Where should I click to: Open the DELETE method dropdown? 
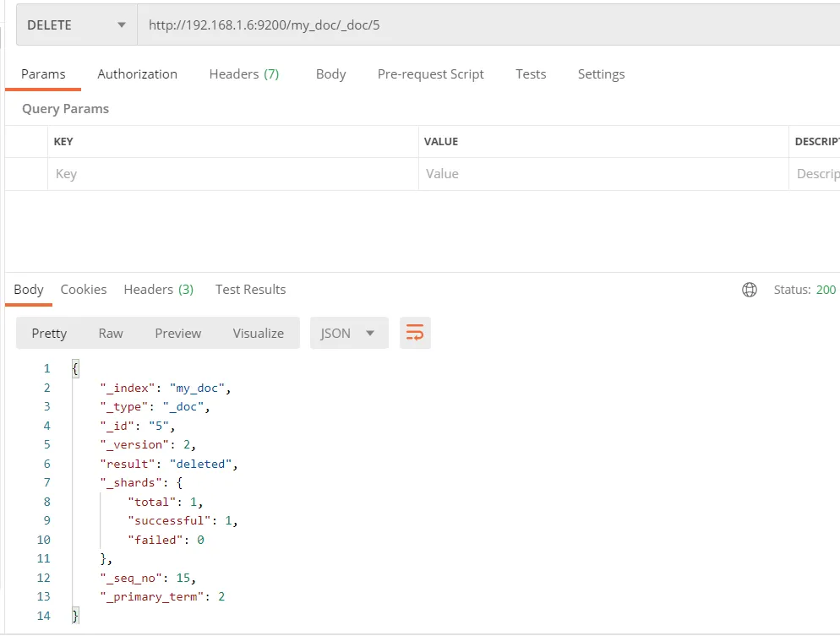[x=76, y=25]
